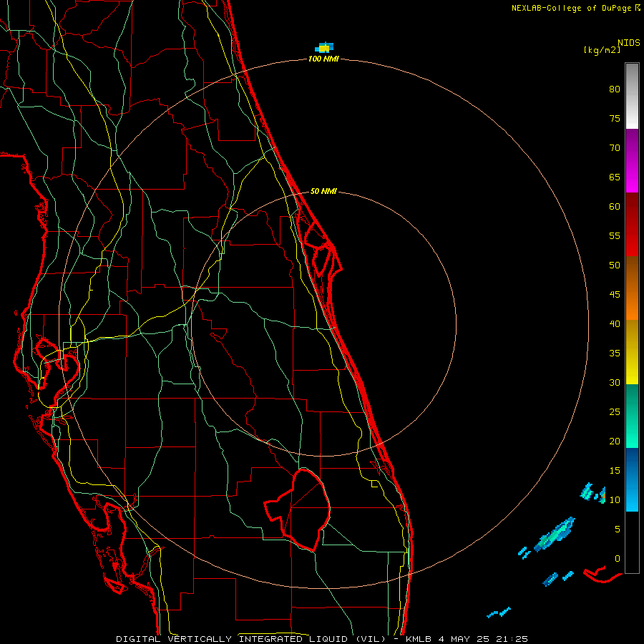Click the 5 value on the VIL scale
This screenshot has height=644, width=644.
pyautogui.click(x=618, y=529)
